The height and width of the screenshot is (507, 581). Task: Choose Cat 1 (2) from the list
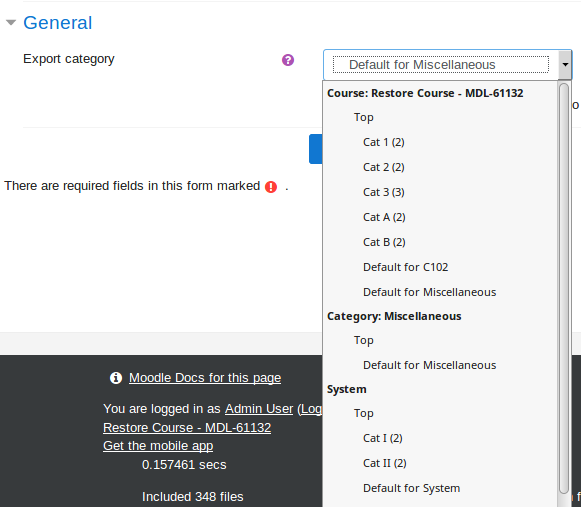coord(384,142)
